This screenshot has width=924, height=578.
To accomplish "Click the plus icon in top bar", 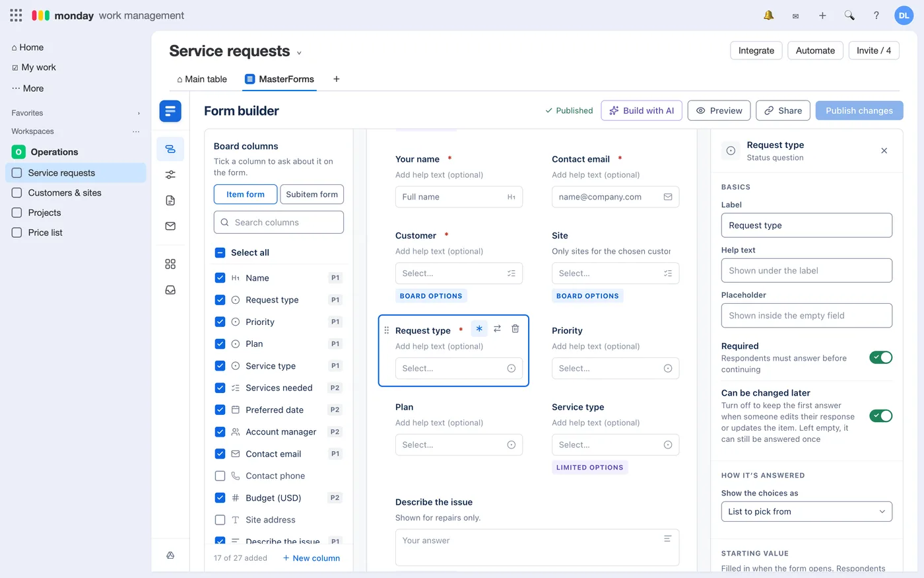I will click(x=822, y=15).
